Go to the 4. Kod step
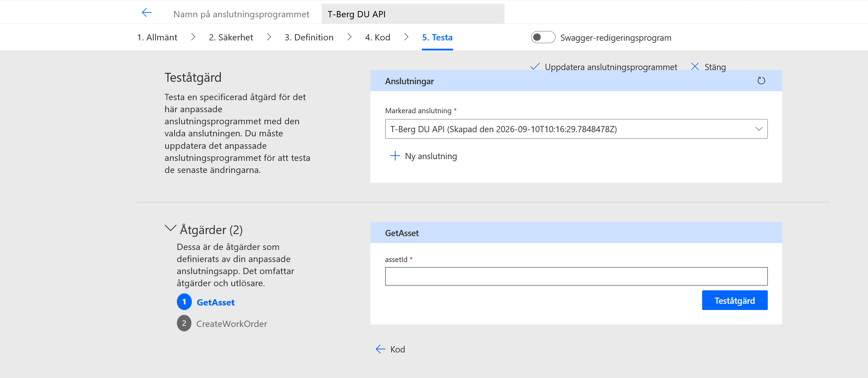868x378 pixels. point(377,37)
